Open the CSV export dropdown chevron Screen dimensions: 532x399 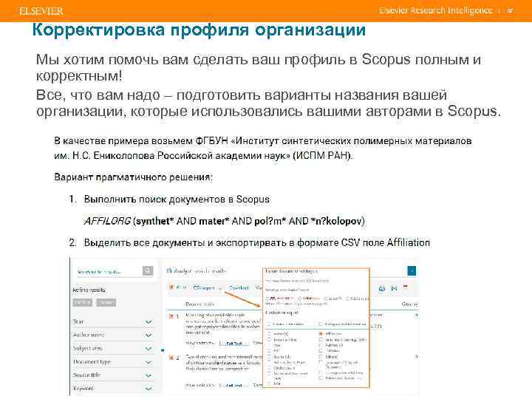click(x=220, y=287)
